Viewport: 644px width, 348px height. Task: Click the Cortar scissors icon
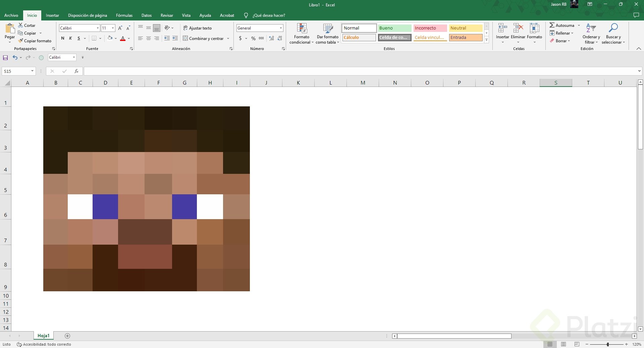[20, 25]
